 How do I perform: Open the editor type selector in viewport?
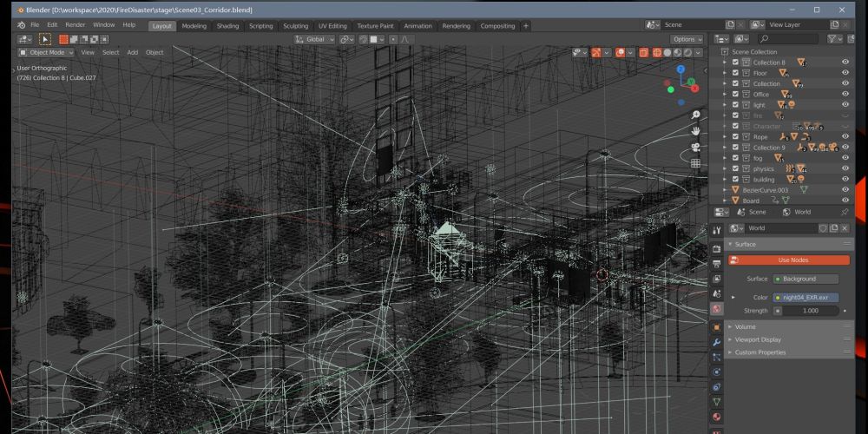click(25, 39)
